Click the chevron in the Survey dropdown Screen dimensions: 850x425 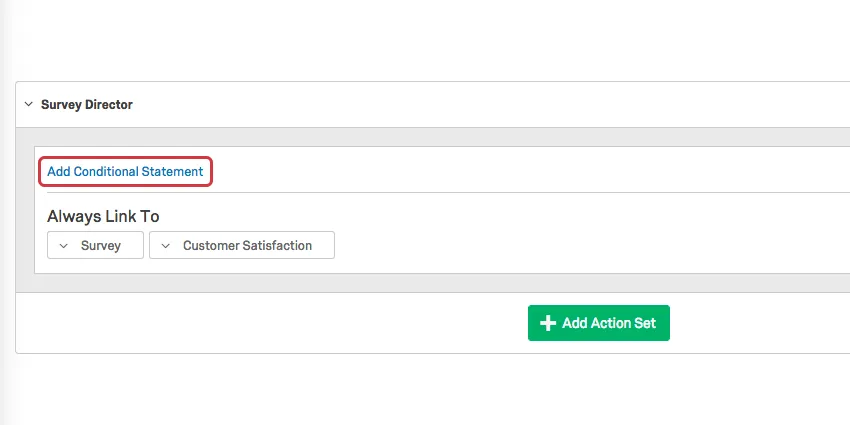coord(64,246)
